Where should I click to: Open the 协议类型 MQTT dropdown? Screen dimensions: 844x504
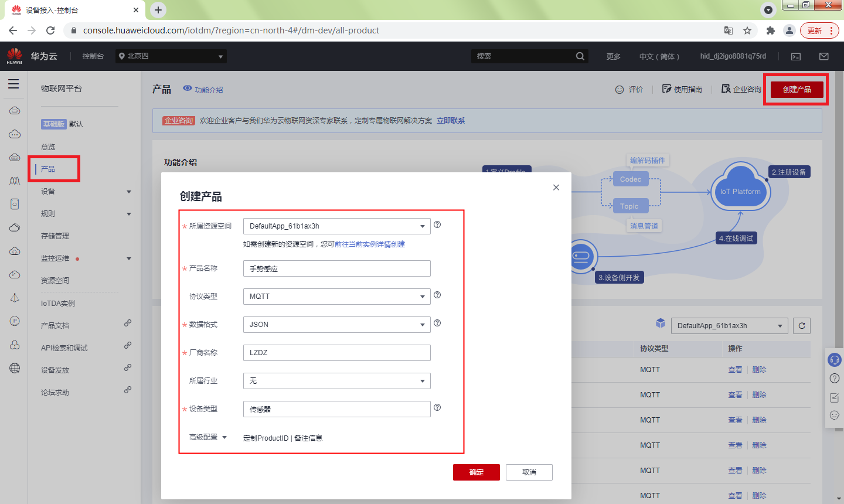(336, 297)
